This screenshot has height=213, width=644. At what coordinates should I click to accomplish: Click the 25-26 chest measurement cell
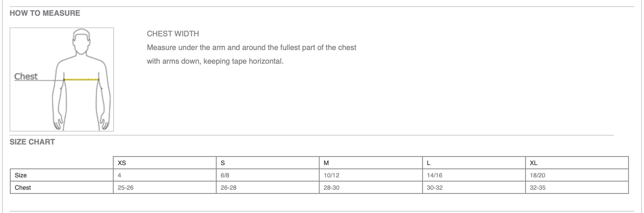126,188
